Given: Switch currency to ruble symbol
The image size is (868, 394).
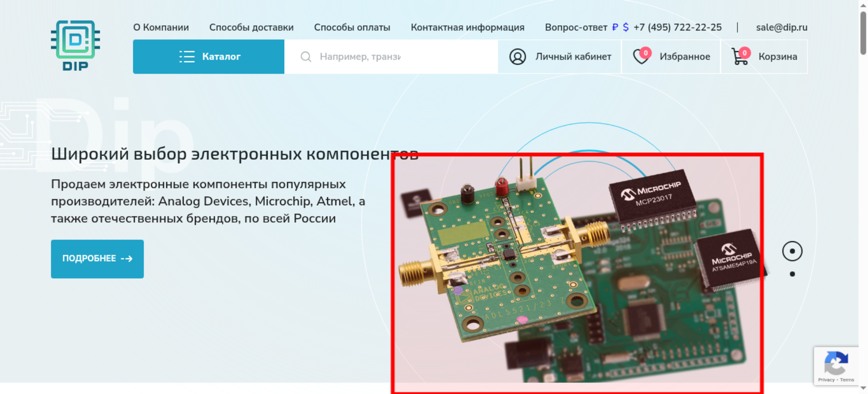Looking at the screenshot, I should tap(615, 27).
